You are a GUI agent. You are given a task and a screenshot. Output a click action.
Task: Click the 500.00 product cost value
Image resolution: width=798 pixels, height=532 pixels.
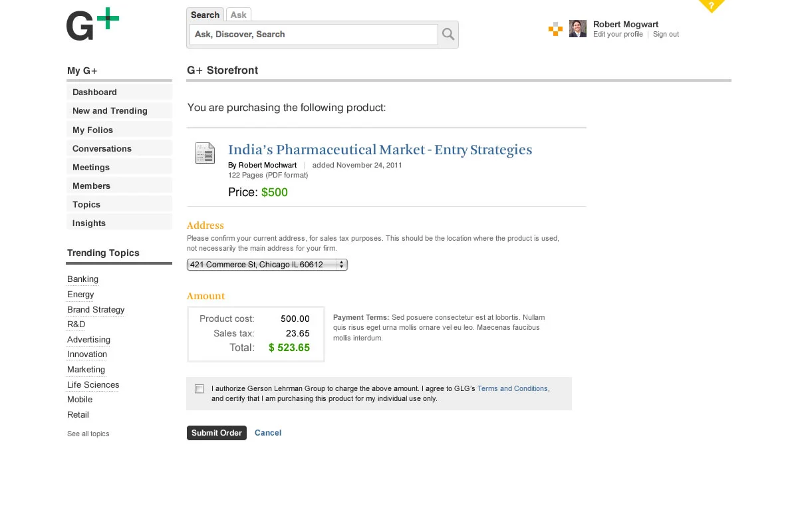[295, 319]
